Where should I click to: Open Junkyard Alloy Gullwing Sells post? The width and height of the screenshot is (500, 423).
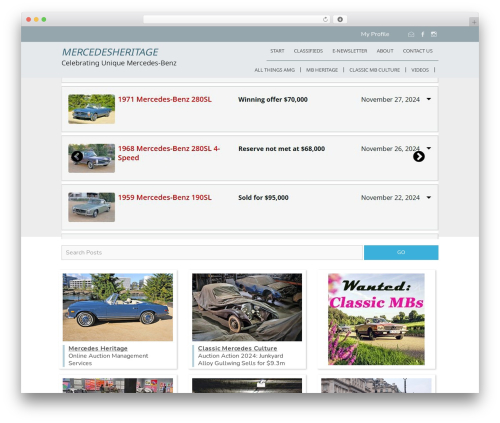[x=241, y=360]
